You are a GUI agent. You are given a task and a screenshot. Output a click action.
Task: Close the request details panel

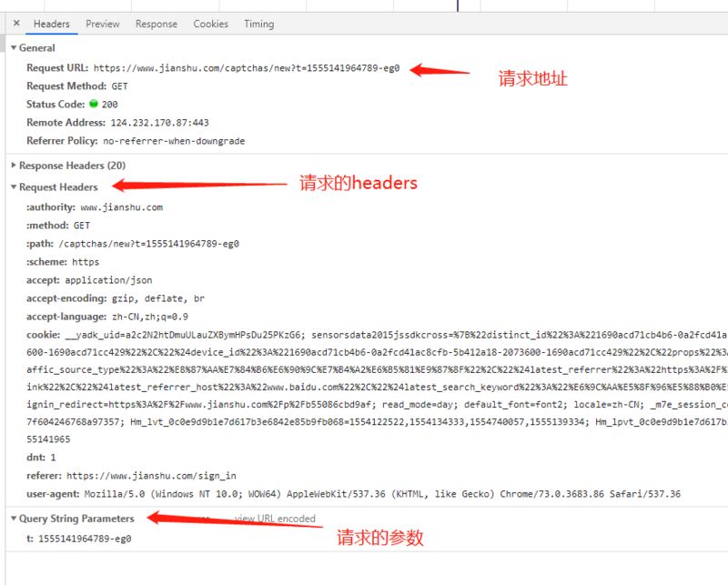point(16,24)
